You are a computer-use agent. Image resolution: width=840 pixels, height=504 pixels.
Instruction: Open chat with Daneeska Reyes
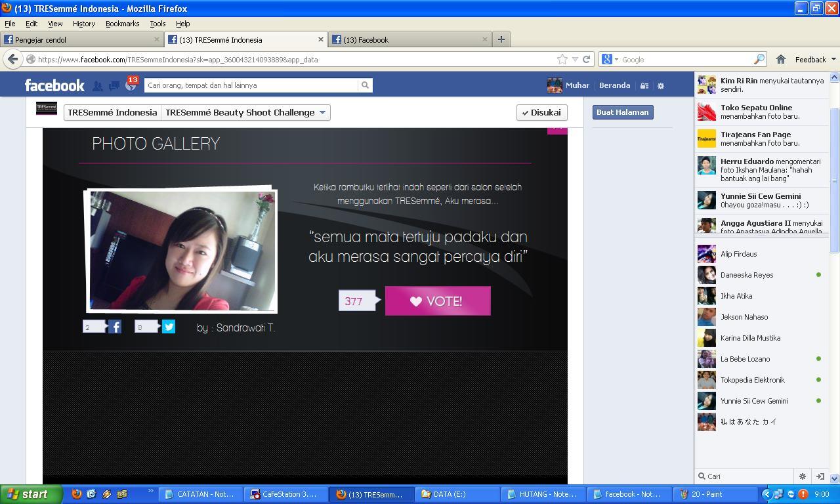pos(761,275)
